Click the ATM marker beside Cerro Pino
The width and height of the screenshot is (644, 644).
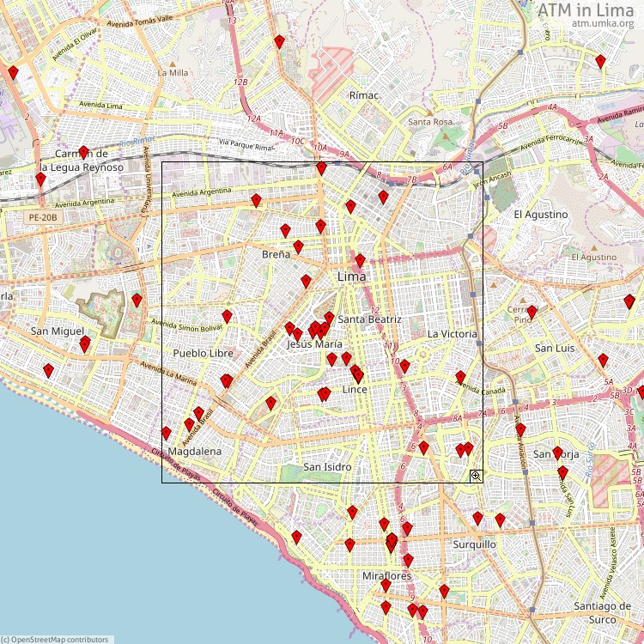532,311
